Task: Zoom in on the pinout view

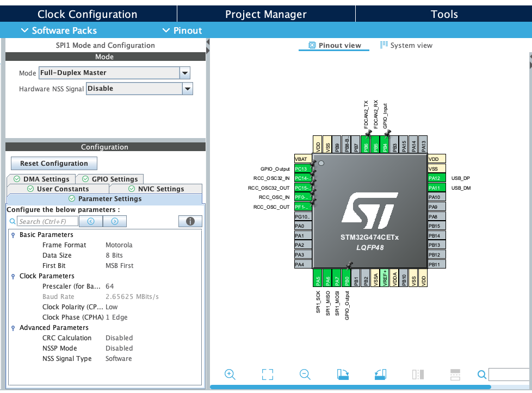Action: coord(230,375)
